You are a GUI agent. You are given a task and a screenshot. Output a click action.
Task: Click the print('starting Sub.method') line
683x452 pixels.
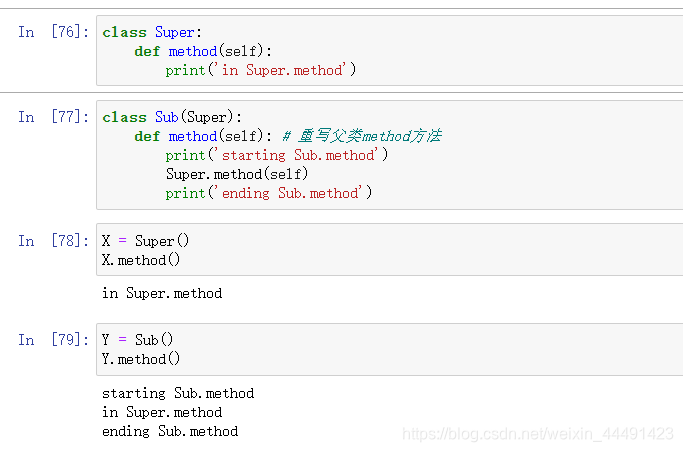(277, 155)
